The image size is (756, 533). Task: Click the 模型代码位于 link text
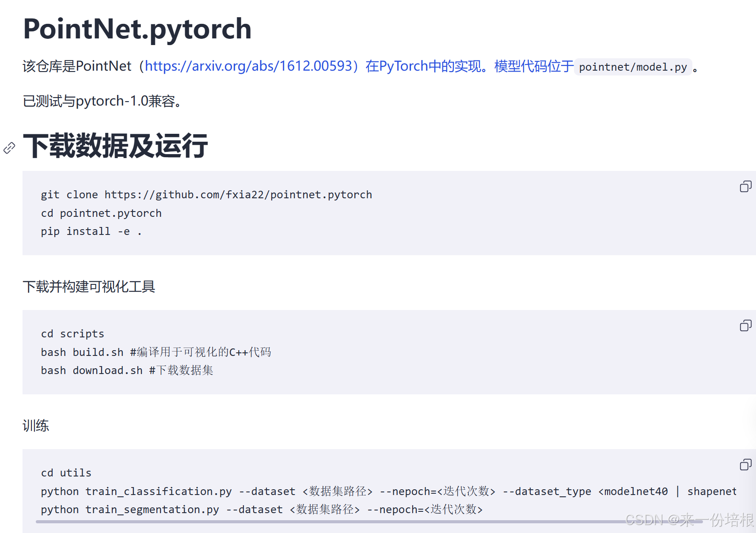pos(534,66)
